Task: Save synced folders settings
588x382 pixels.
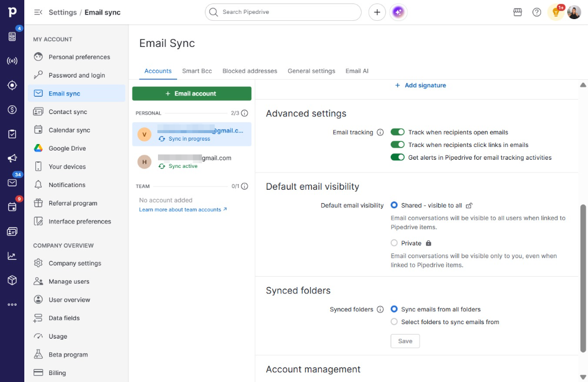Action: (x=405, y=341)
